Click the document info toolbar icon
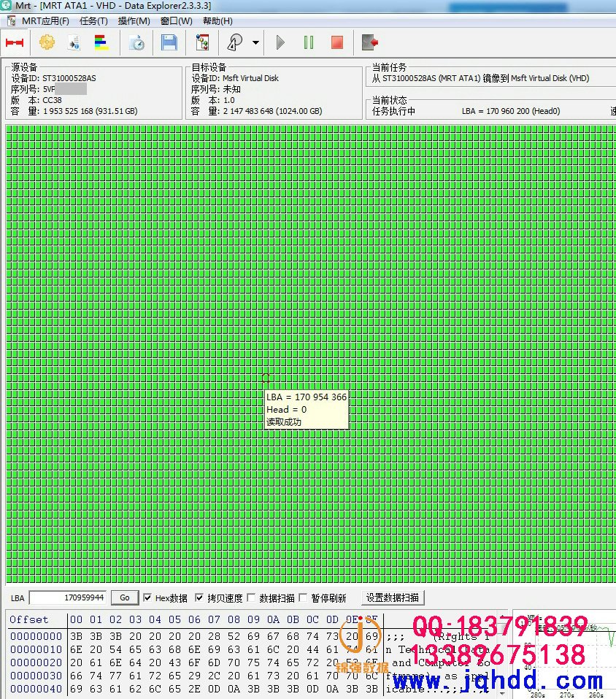The image size is (616, 699). click(74, 43)
